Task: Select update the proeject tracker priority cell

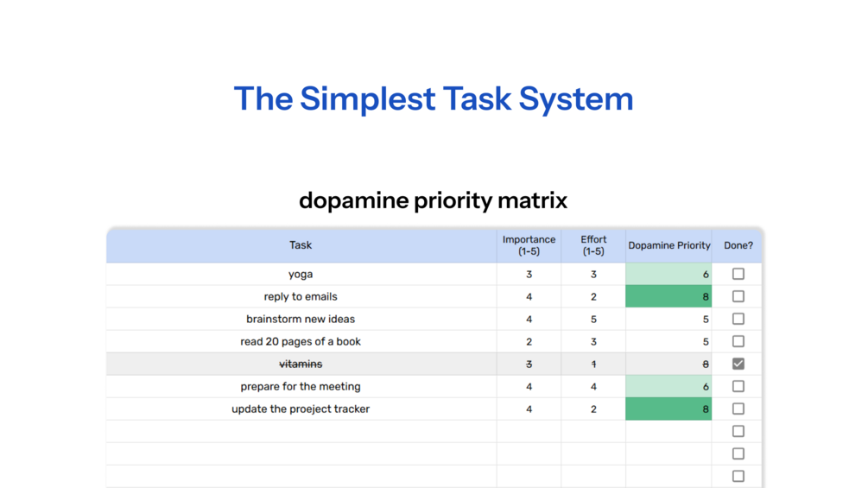Action: coord(668,409)
